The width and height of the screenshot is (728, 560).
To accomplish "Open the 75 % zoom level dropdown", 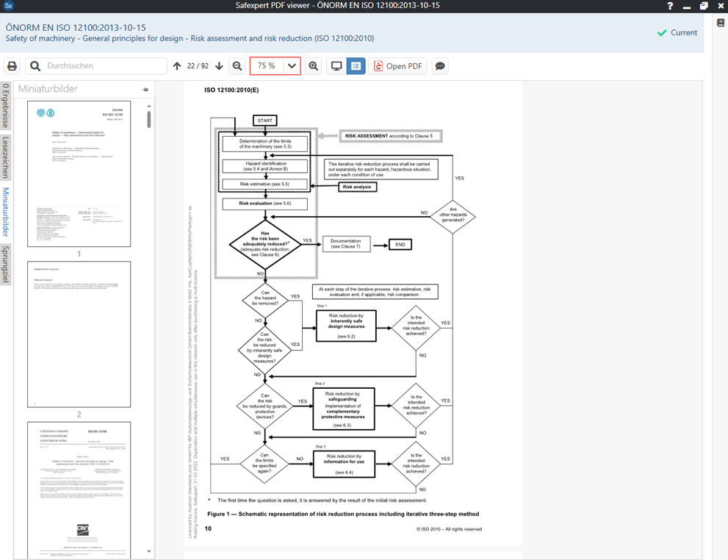I will tap(292, 66).
